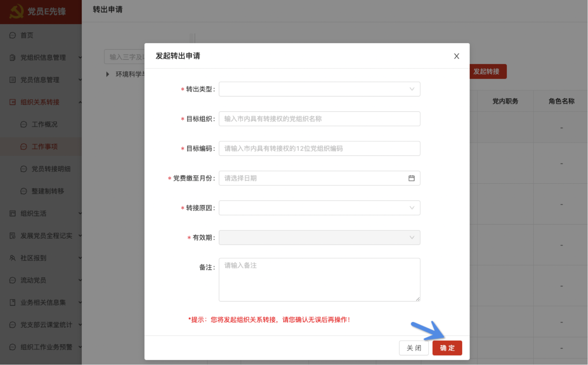Click the 业务相关信息集 sidebar icon
588x365 pixels.
pyautogui.click(x=13, y=303)
